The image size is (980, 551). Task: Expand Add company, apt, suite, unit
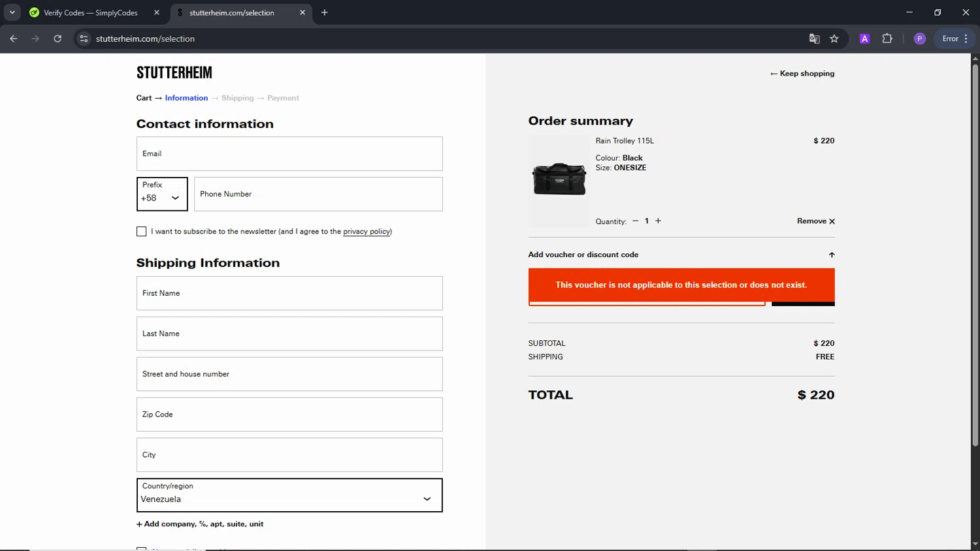coord(200,524)
